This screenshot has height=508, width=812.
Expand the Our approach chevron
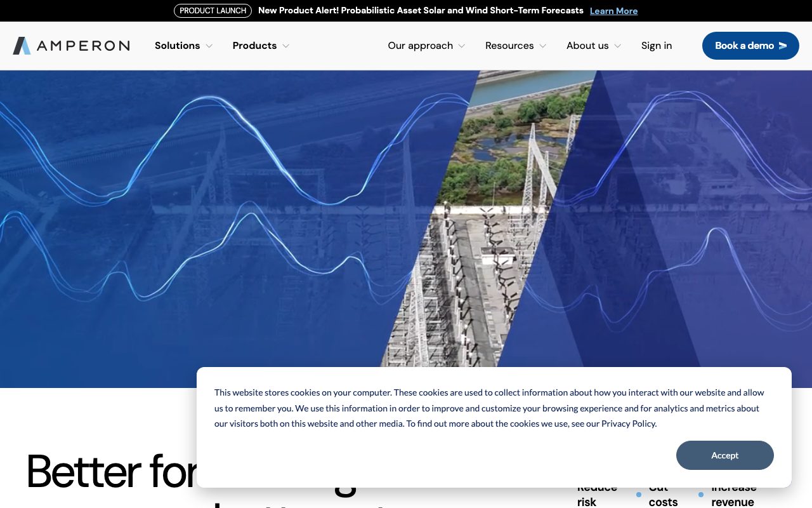[x=462, y=46]
